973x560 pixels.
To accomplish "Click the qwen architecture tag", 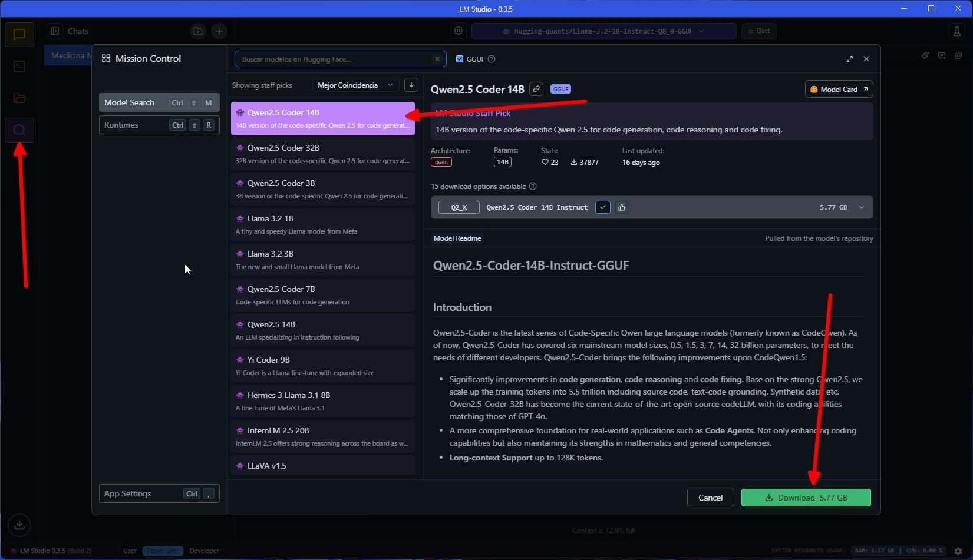I will point(441,162).
